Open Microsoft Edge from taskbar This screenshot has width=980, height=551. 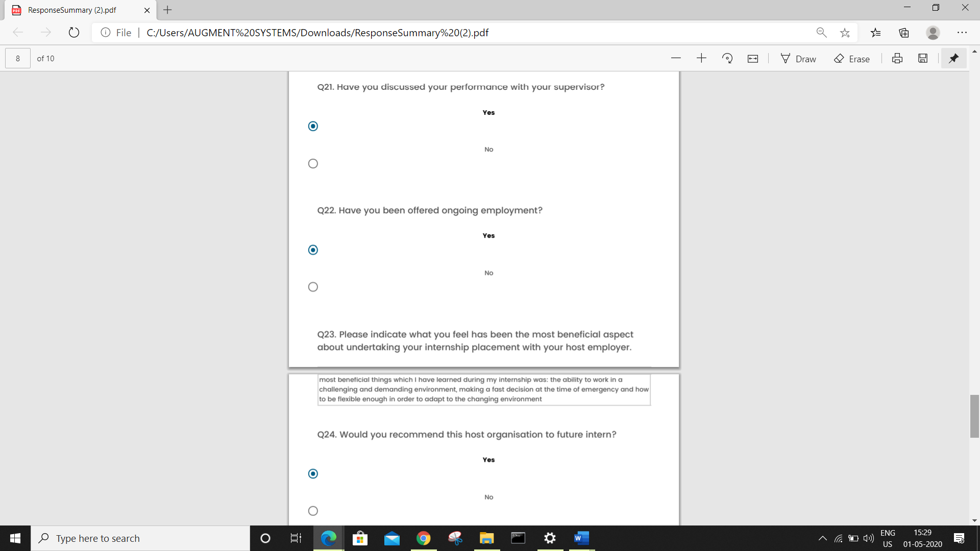point(328,538)
